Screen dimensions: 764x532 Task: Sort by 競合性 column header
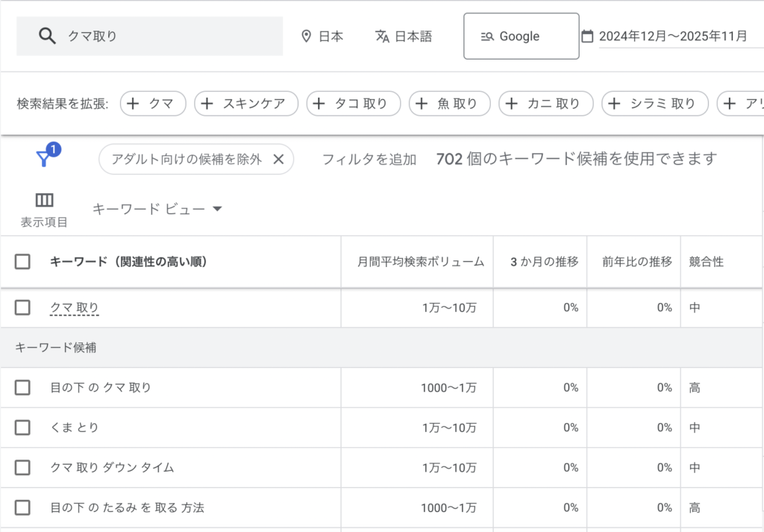click(706, 262)
